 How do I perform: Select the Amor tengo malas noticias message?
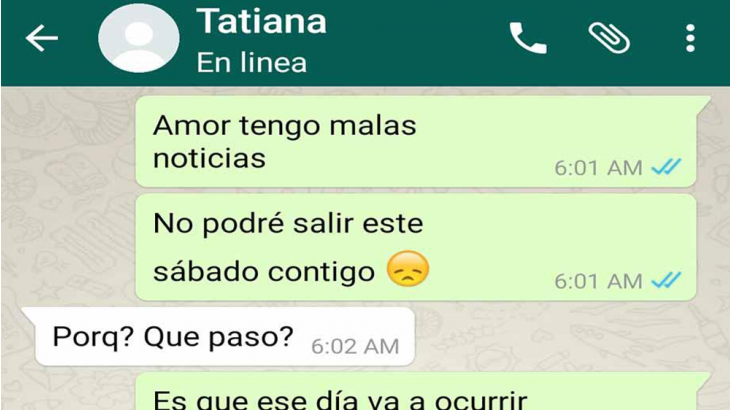coord(416,141)
